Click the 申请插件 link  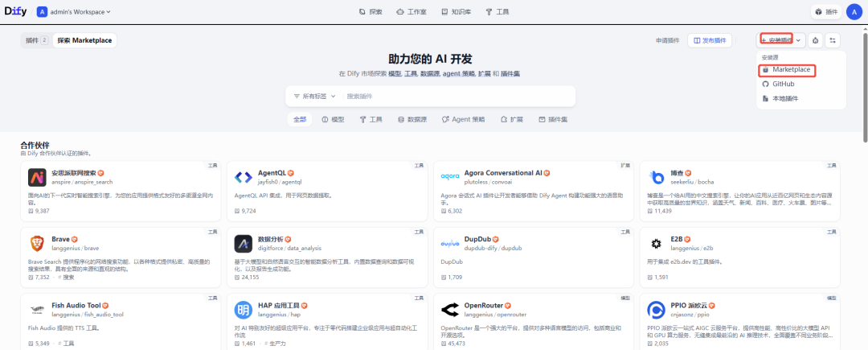coord(668,40)
